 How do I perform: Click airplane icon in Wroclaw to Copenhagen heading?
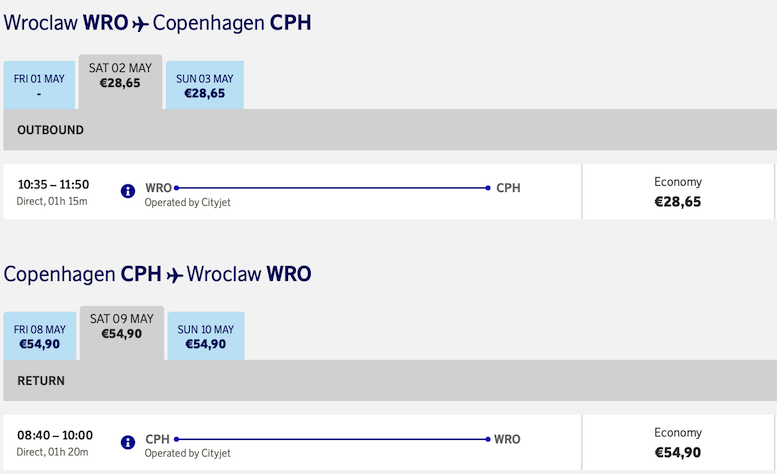point(141,24)
